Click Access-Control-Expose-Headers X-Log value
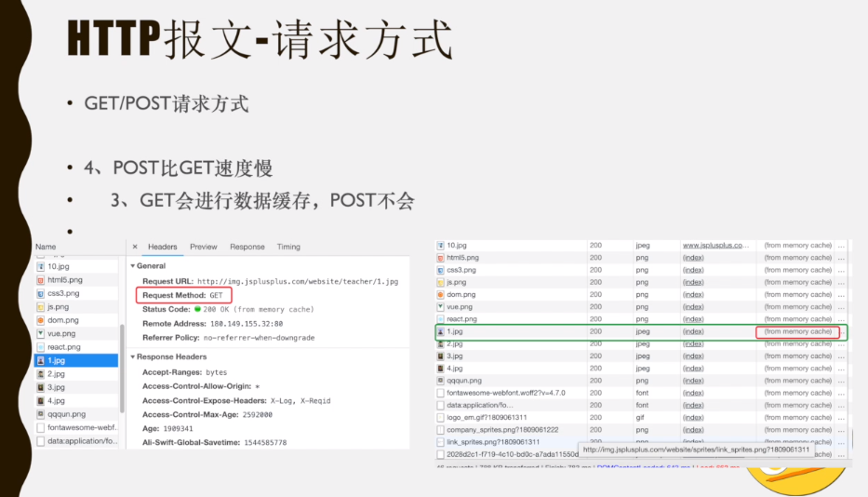868x497 pixels. (300, 400)
